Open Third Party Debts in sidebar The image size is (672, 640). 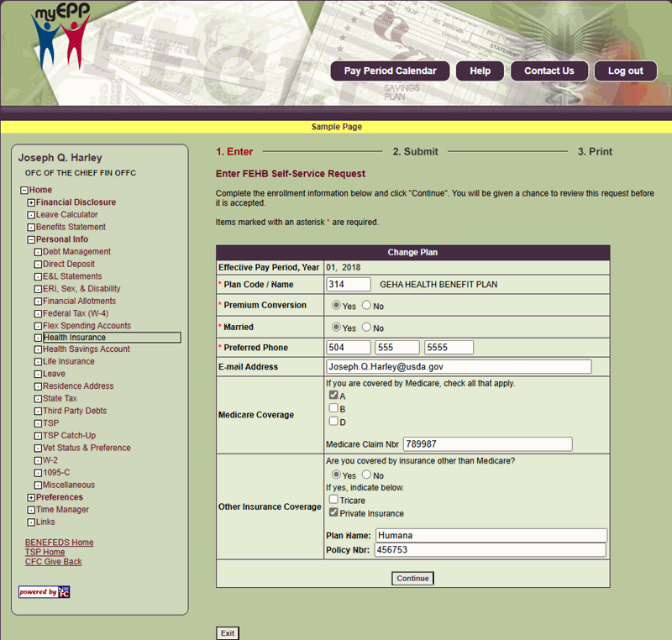[x=75, y=411]
